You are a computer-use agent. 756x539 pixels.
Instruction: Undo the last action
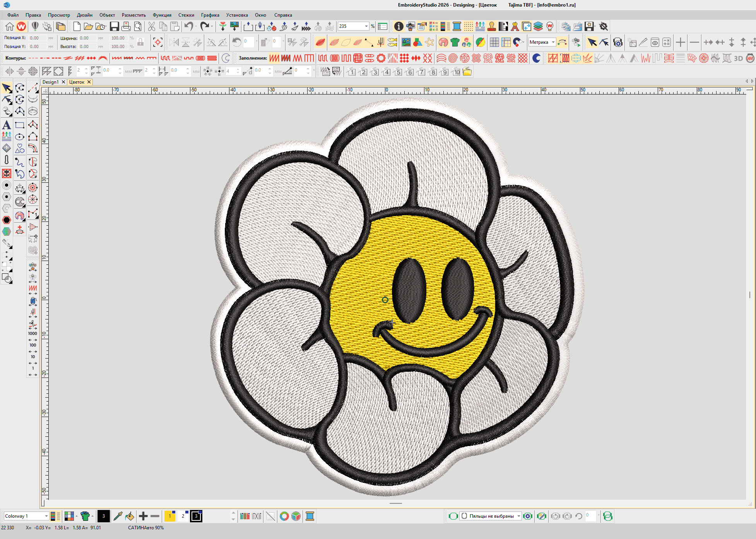point(188,26)
